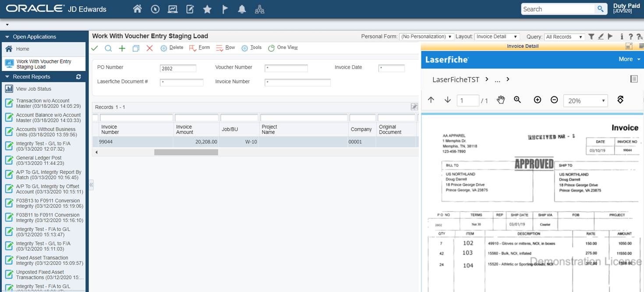Collapse the Recent Reports section

pyautogui.click(x=7, y=77)
